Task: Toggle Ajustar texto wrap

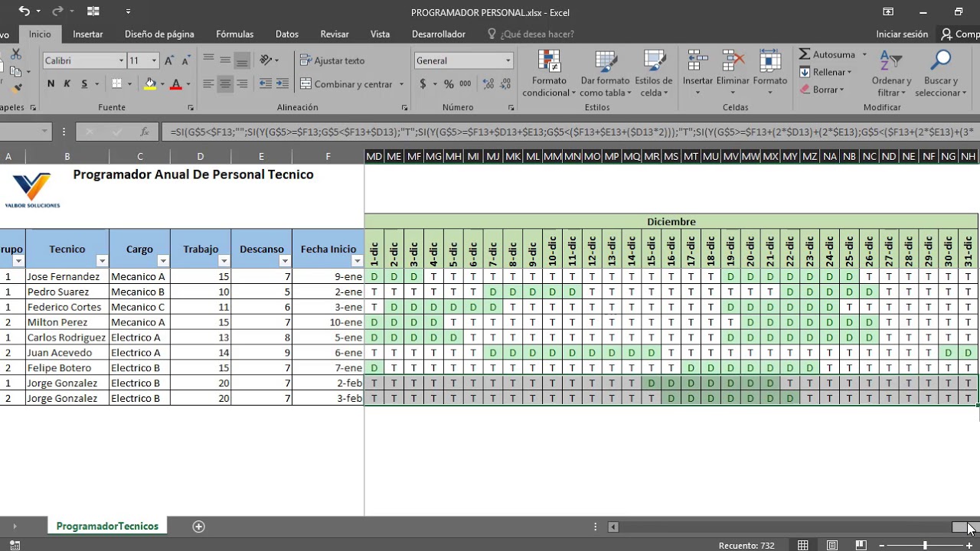Action: [332, 60]
